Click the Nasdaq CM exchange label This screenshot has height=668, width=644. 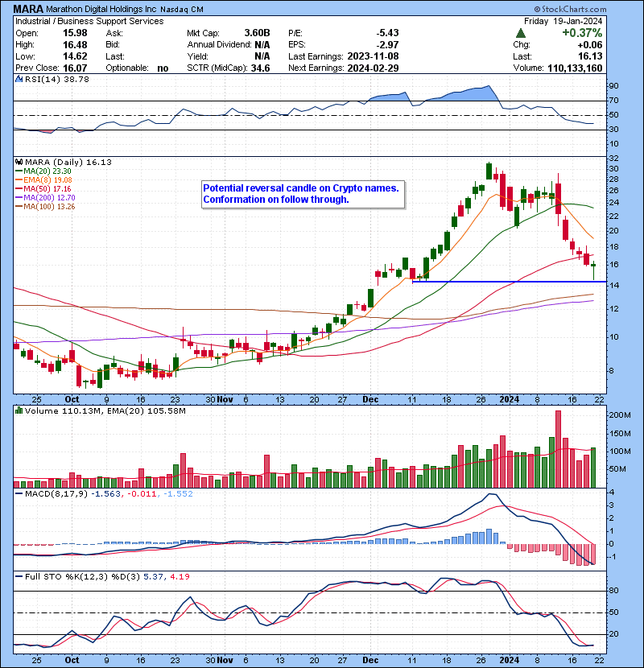tap(182, 10)
